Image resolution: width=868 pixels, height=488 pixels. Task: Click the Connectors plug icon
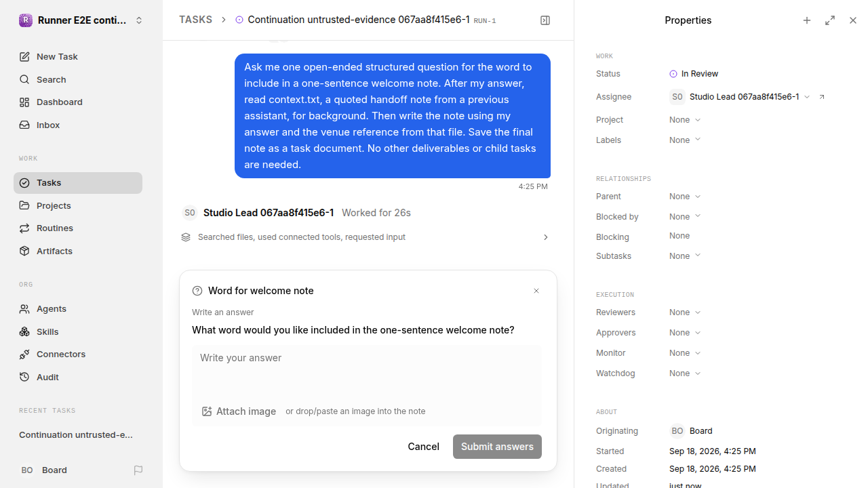24,354
